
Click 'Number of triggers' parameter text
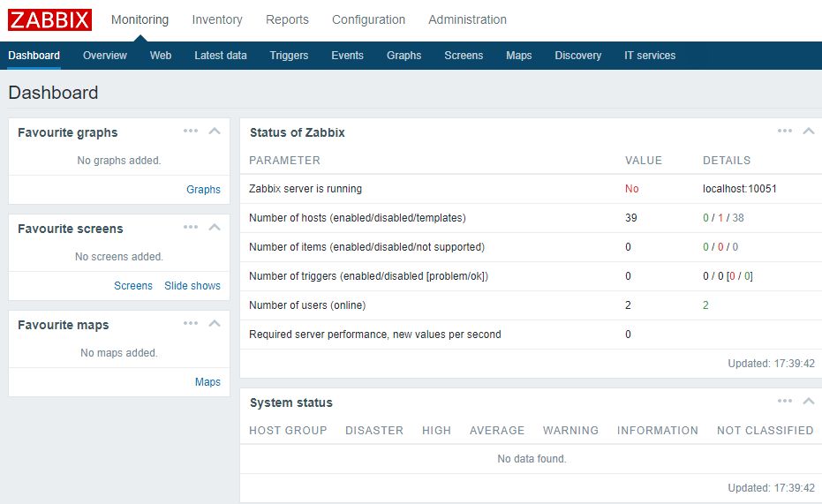(368, 276)
